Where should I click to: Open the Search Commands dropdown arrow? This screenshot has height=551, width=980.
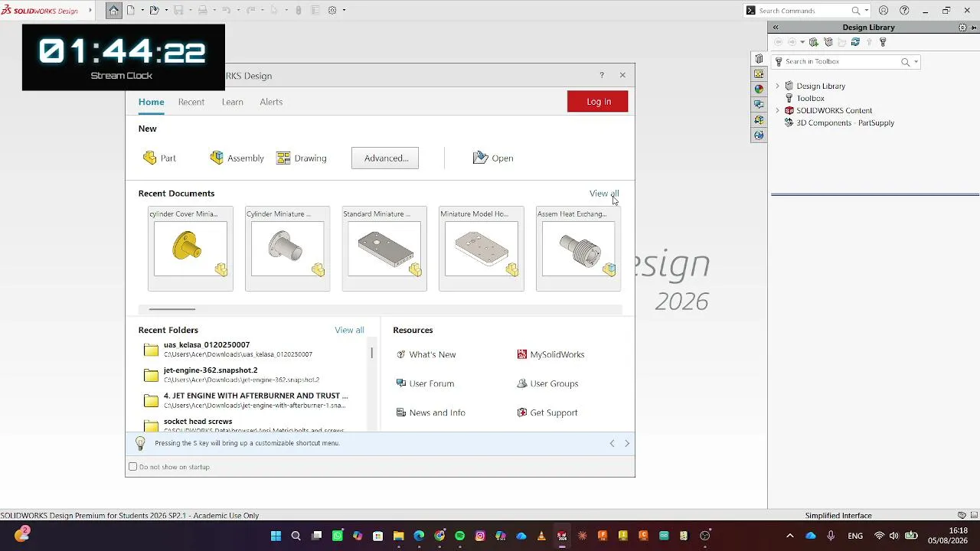866,11
